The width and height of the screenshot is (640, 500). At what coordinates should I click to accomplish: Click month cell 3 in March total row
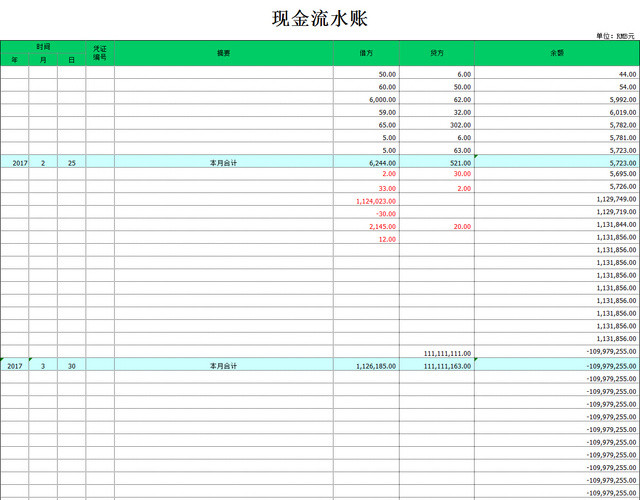(43, 366)
